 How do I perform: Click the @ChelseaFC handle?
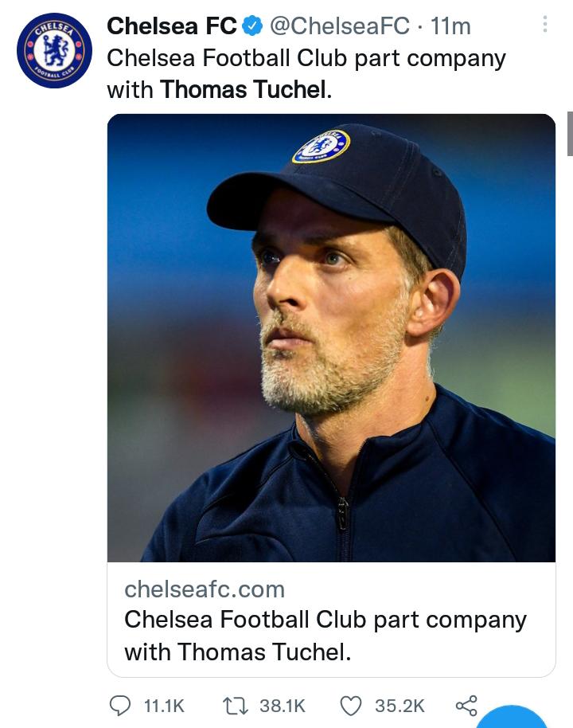(340, 26)
